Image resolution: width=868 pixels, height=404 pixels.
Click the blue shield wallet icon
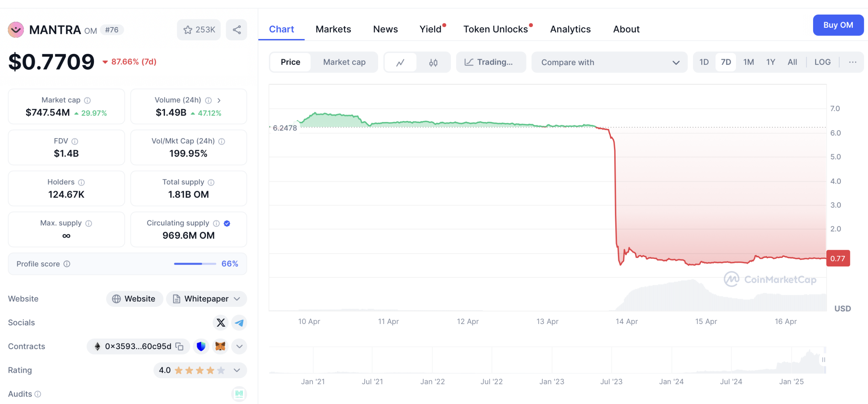(201, 346)
